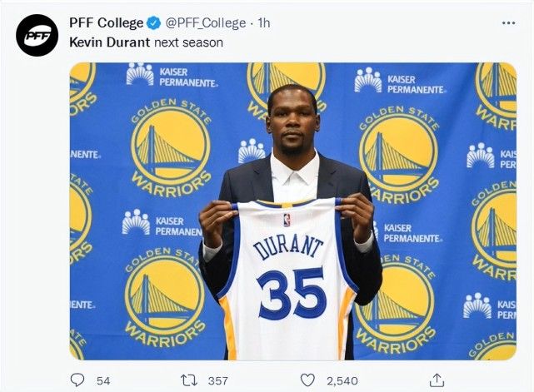Click the retweet count of 357
Viewport: 534px width, 392px height.
click(x=217, y=380)
